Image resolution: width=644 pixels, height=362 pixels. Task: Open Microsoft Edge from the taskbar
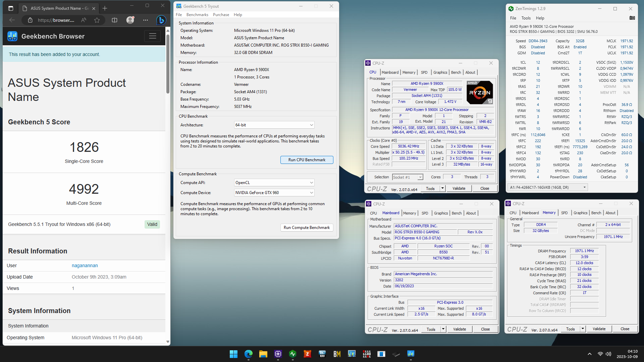pyautogui.click(x=248, y=354)
